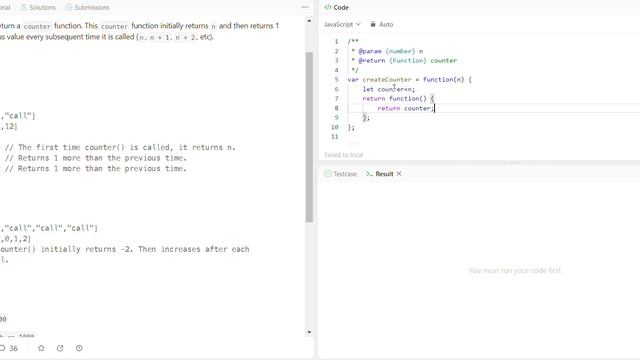Image resolution: width=640 pixels, height=360 pixels.
Task: Click 'You must run your code first' message
Action: 515,270
